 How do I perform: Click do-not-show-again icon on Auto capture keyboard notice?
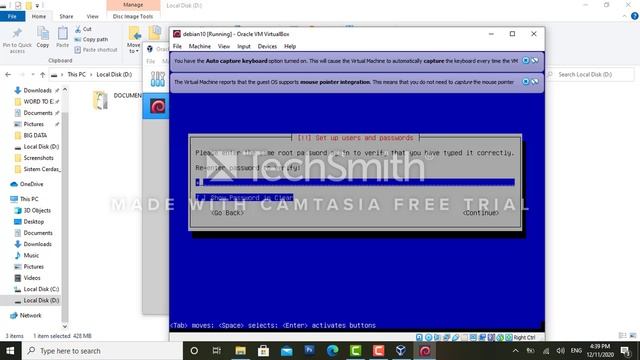pyautogui.click(x=534, y=60)
